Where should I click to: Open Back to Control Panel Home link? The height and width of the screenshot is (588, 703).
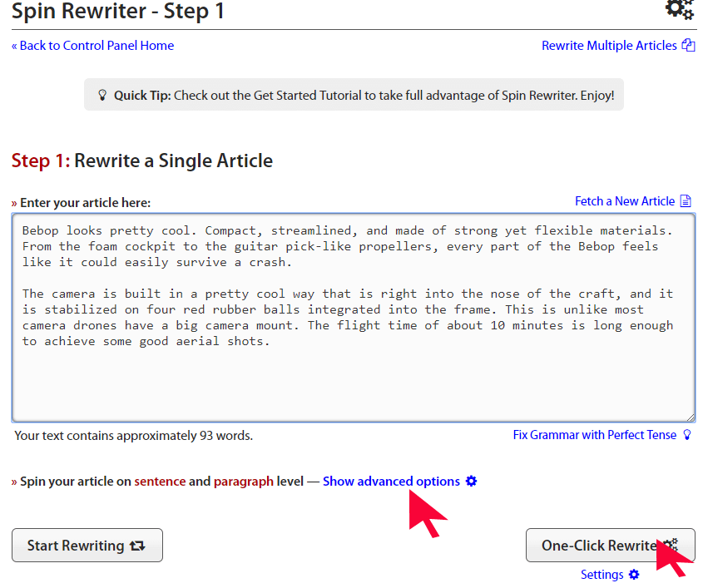click(93, 46)
